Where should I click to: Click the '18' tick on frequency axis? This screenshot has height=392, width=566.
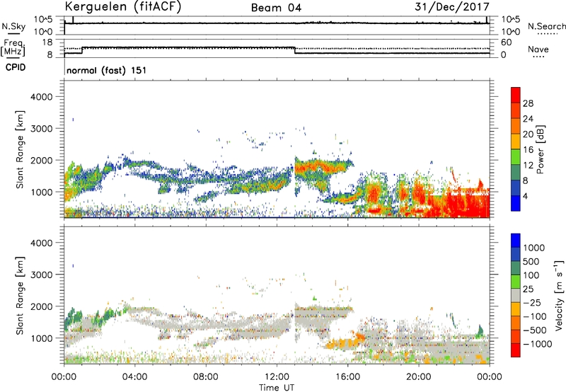tap(48, 42)
